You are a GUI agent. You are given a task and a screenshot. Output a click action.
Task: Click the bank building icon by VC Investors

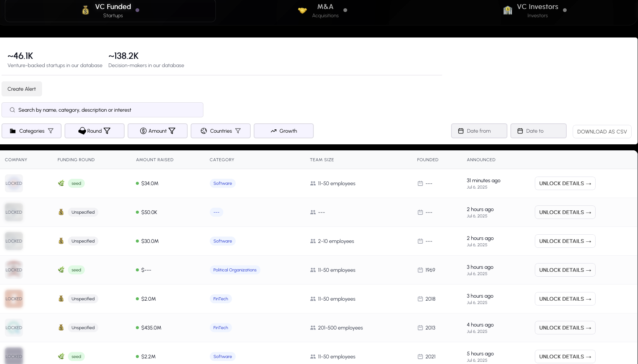click(508, 10)
